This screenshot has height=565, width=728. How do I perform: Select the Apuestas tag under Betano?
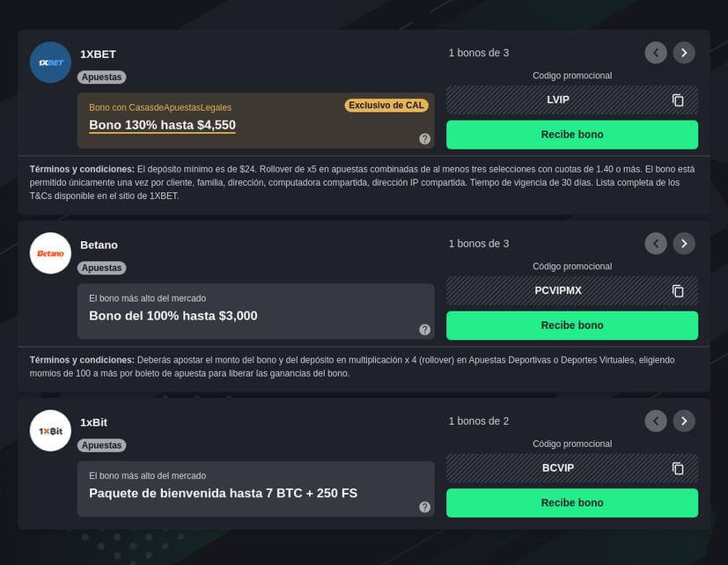(101, 268)
